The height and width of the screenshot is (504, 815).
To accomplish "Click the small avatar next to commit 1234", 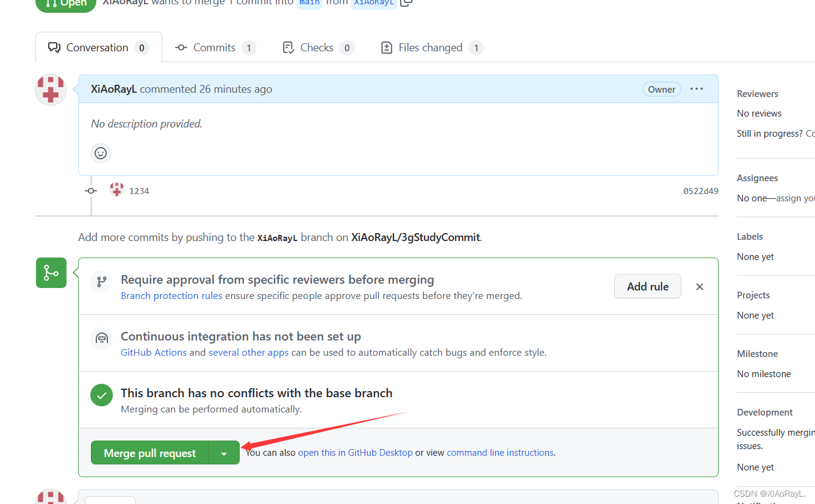I will tap(117, 190).
